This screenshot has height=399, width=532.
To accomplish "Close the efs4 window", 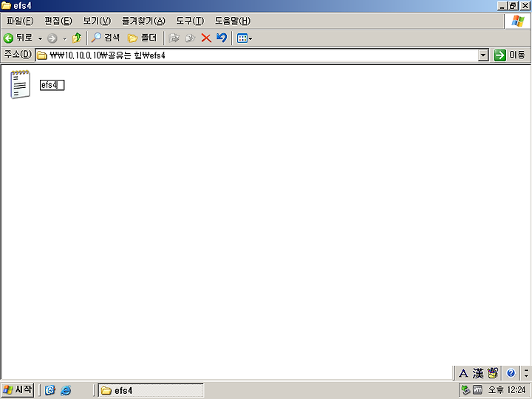I will pos(525,6).
